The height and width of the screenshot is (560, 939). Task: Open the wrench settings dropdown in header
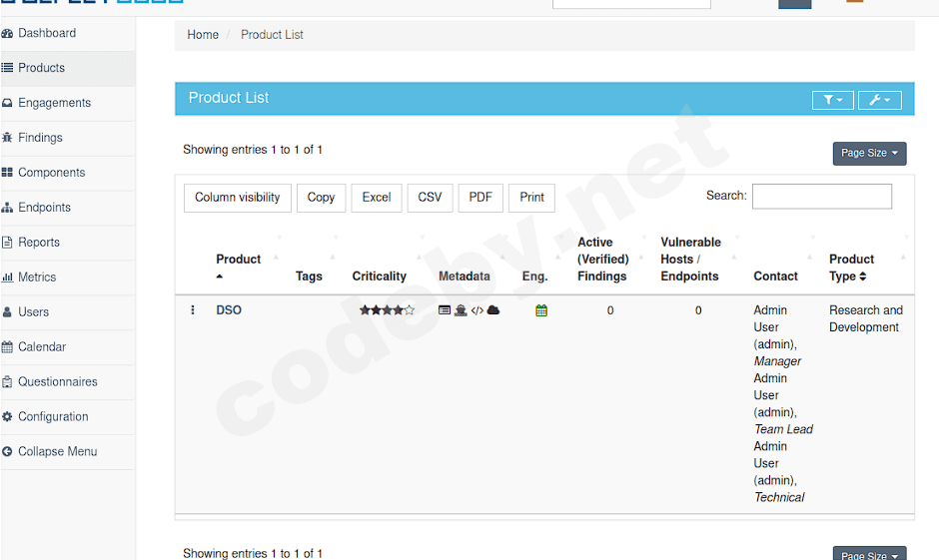880,100
